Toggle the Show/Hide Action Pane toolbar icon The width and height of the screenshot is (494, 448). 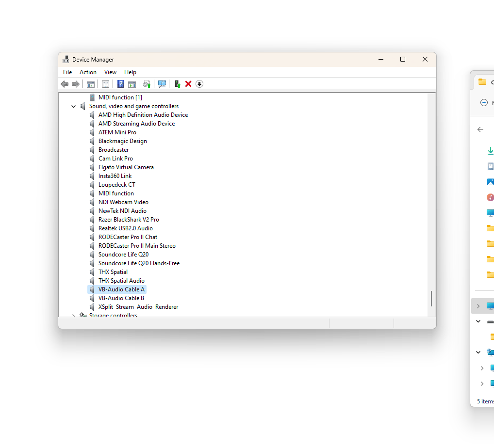point(132,84)
